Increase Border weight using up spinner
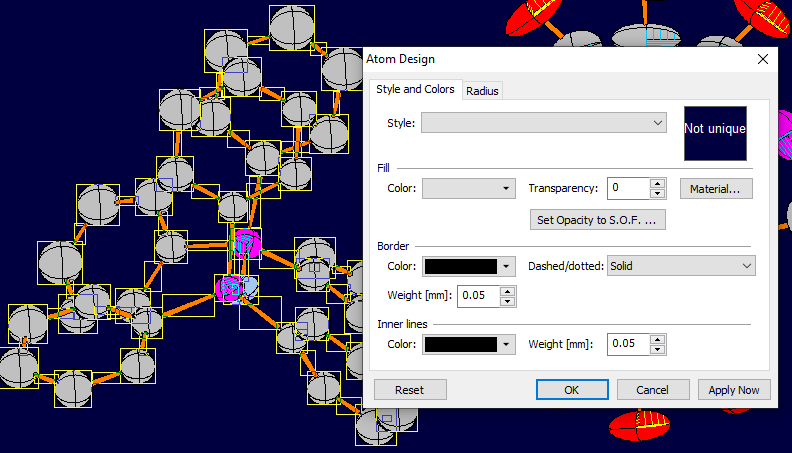The width and height of the screenshot is (792, 453). [507, 291]
